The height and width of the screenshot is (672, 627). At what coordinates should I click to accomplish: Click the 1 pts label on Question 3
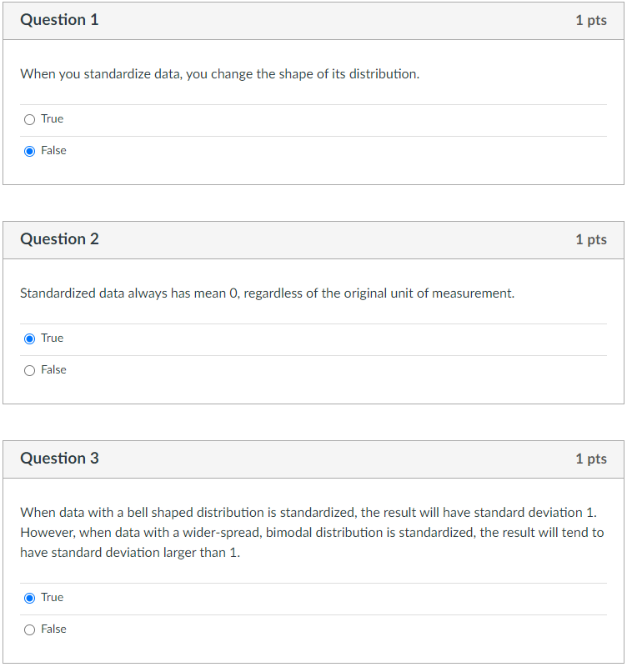pos(591,458)
